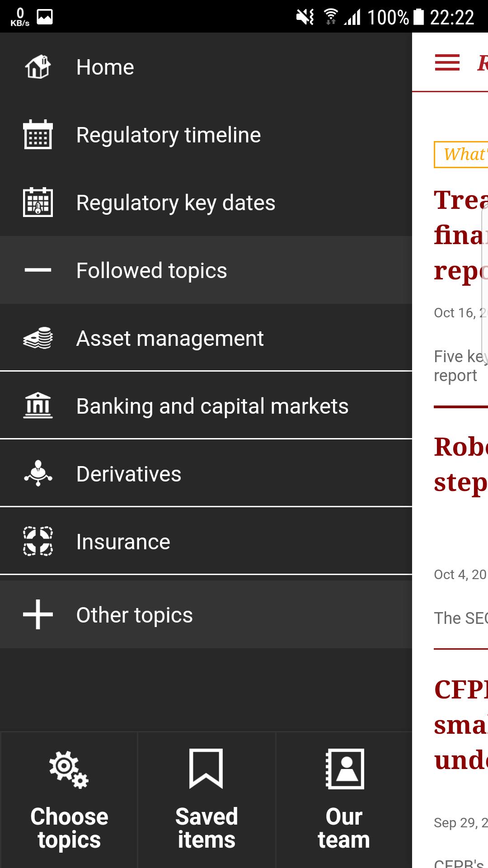The width and height of the screenshot is (488, 868).
Task: Go to Regulatory key dates
Action: pos(175,203)
